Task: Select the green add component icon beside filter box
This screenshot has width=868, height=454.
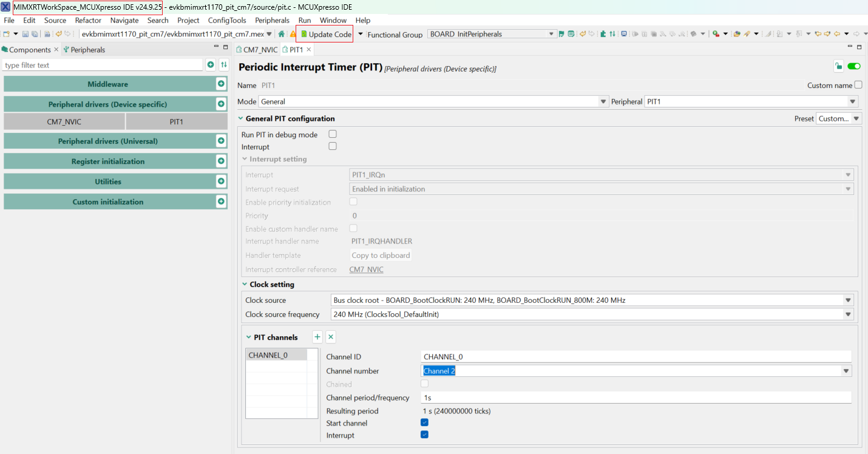Action: click(211, 64)
